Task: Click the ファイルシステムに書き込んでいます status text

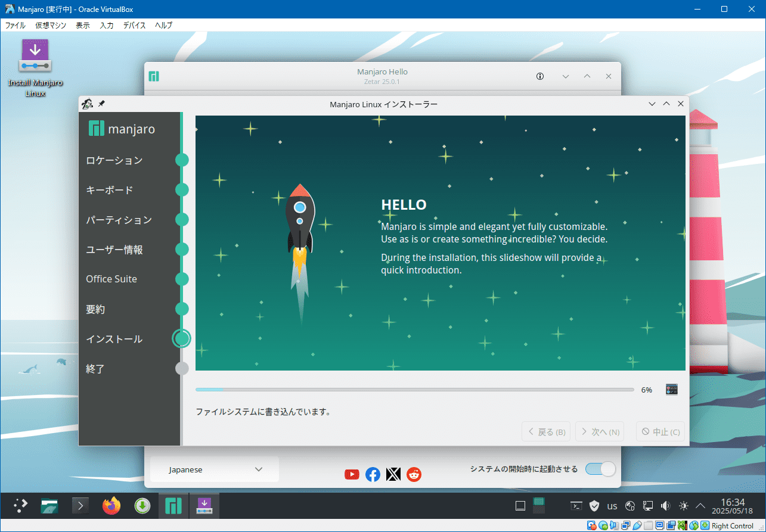Action: [x=263, y=412]
